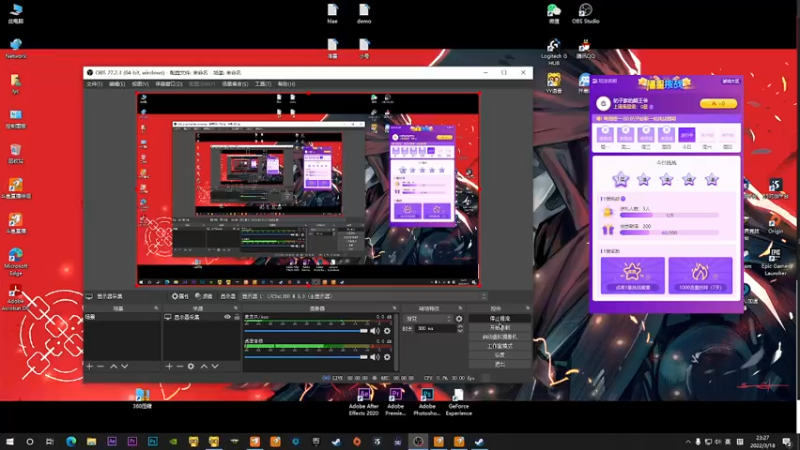
Task: Move the source up with the arrow in the OBS sources panel
Action: (204, 366)
